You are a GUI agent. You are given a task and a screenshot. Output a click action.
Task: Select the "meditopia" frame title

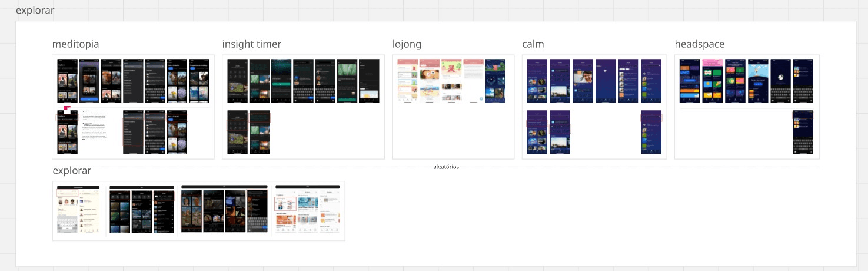(75, 45)
